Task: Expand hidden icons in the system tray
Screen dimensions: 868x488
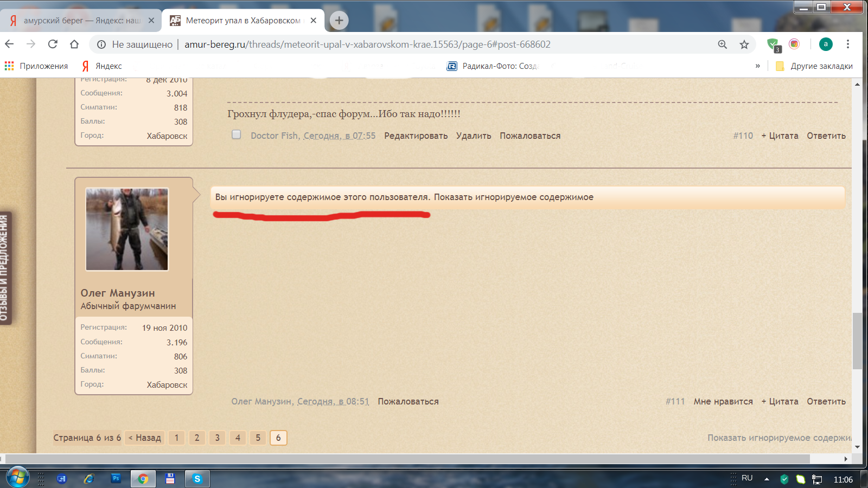Action: [x=767, y=479]
